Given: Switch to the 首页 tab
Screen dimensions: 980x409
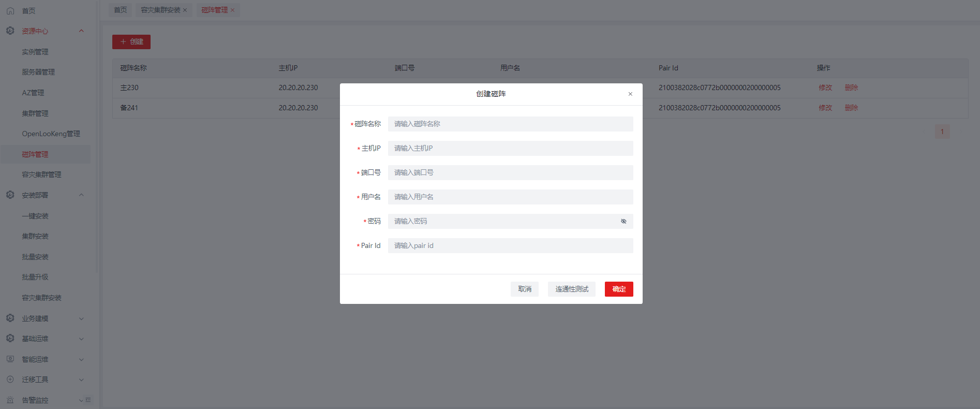Looking at the screenshot, I should [120, 10].
